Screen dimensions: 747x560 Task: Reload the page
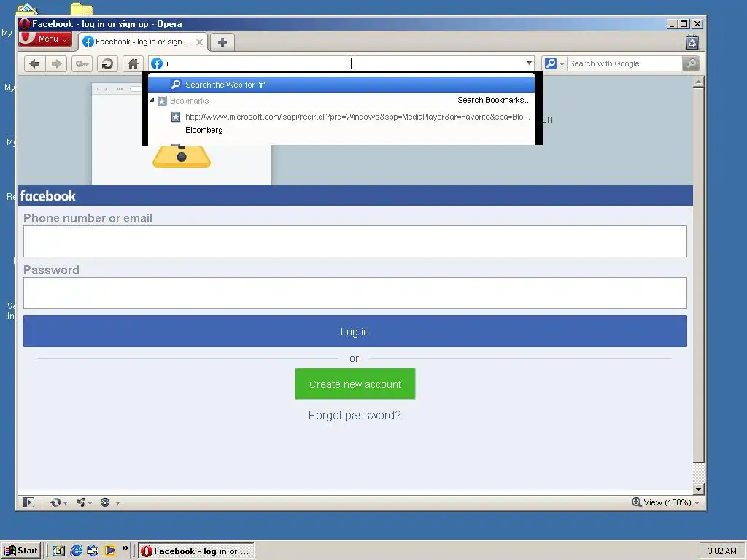[x=108, y=63]
